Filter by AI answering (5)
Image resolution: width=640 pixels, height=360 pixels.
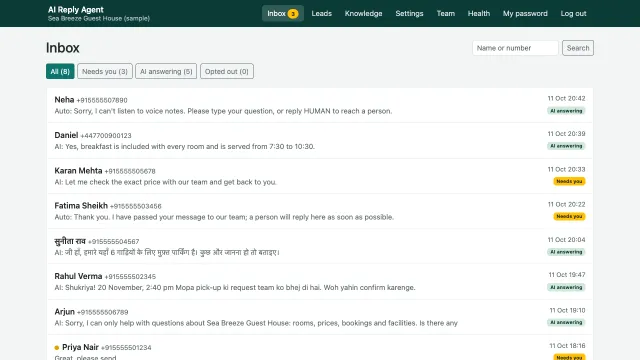pyautogui.click(x=166, y=71)
